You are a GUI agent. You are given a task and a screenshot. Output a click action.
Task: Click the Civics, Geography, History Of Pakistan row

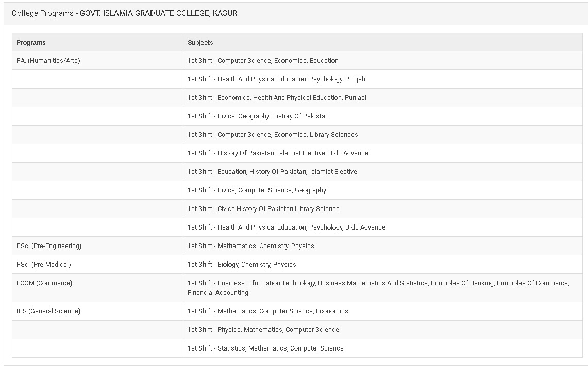click(x=258, y=116)
